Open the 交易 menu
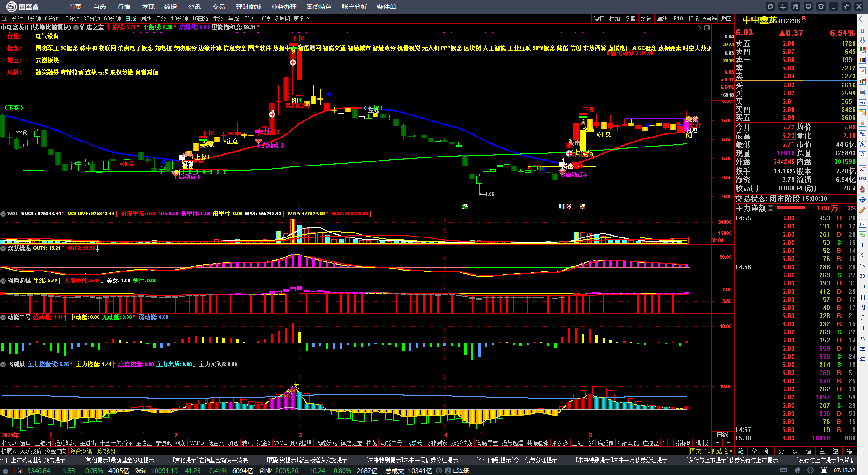Screen dimensions: 868x475 [219, 7]
